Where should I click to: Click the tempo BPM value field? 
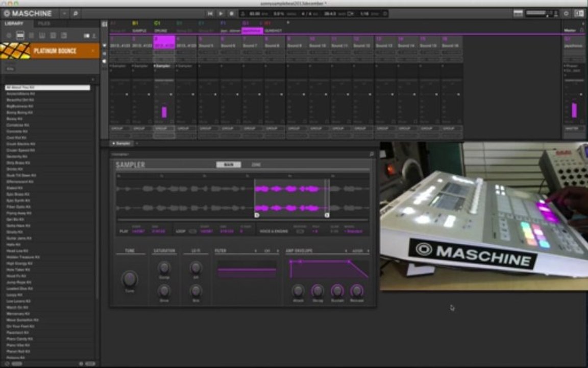[x=255, y=14]
